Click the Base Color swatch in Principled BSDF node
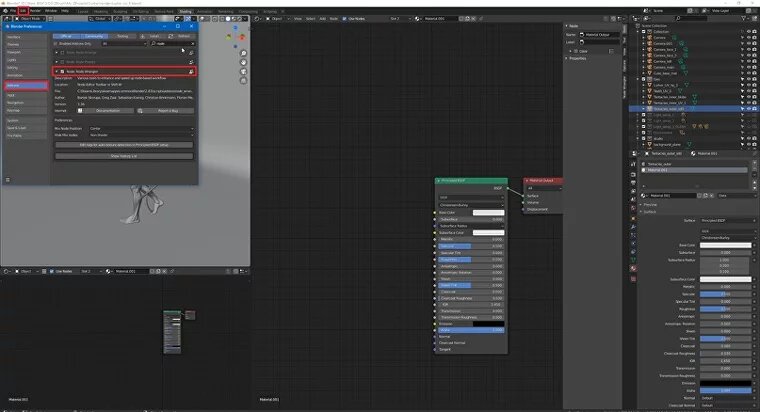 pos(489,212)
